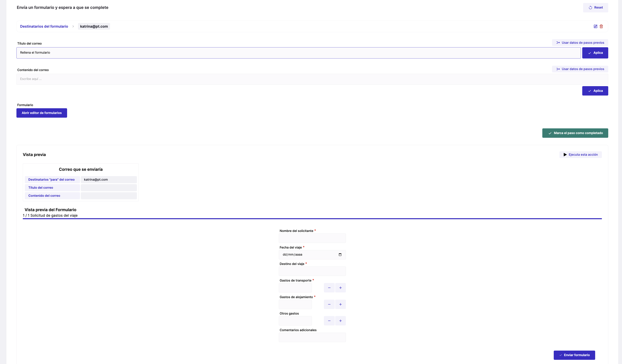Run this action with Ejecuta esta acción
This screenshot has width=622, height=364.
(580, 155)
